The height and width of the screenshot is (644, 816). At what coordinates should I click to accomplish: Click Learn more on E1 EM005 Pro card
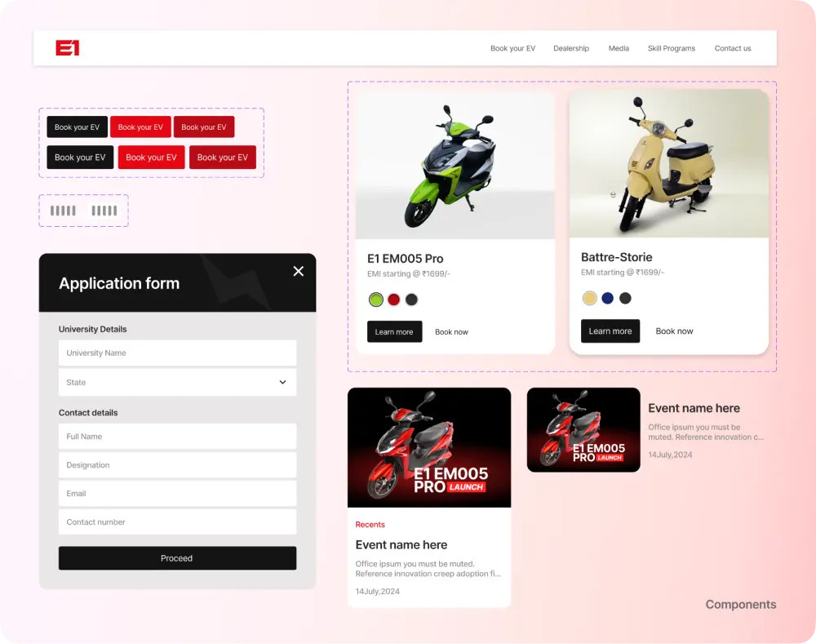click(x=394, y=331)
